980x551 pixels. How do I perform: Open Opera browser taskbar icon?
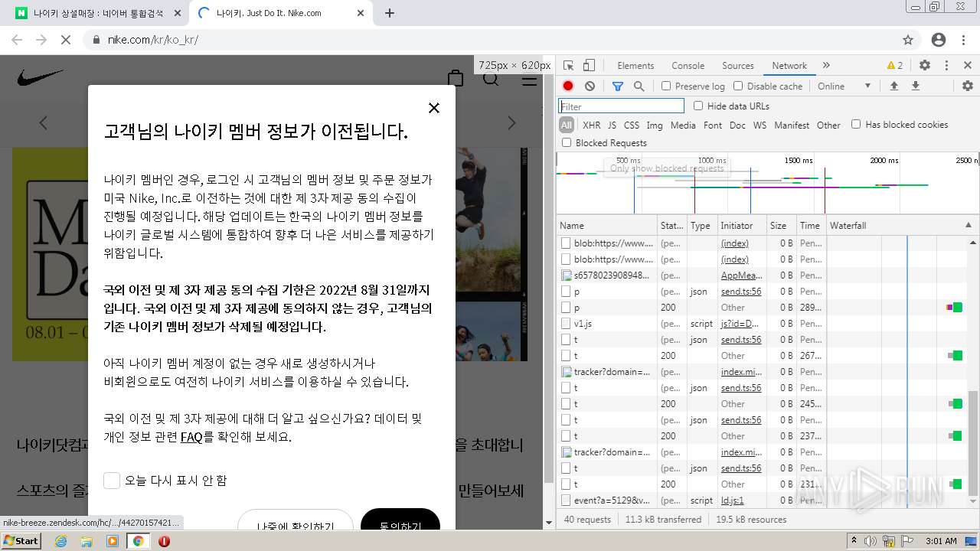(x=164, y=541)
